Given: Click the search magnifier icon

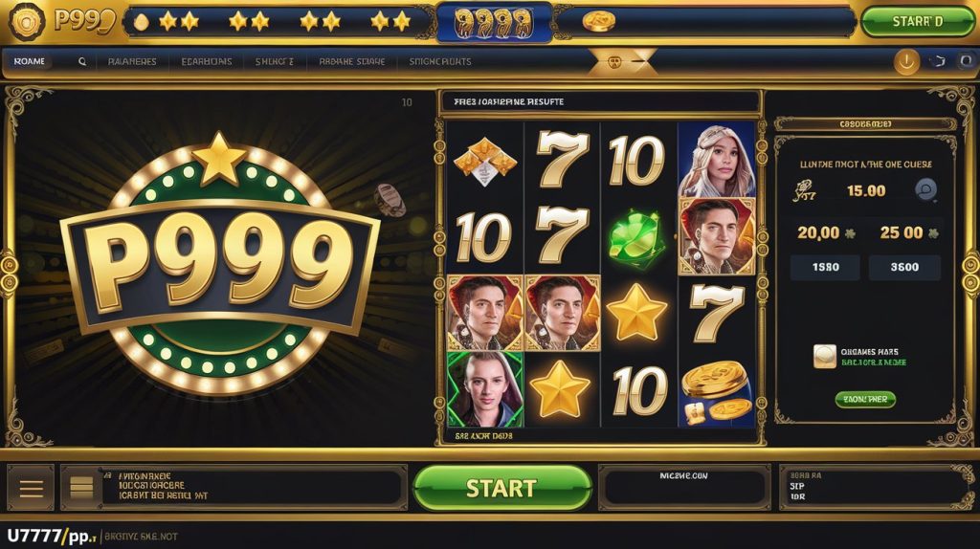Looking at the screenshot, I should tap(82, 62).
